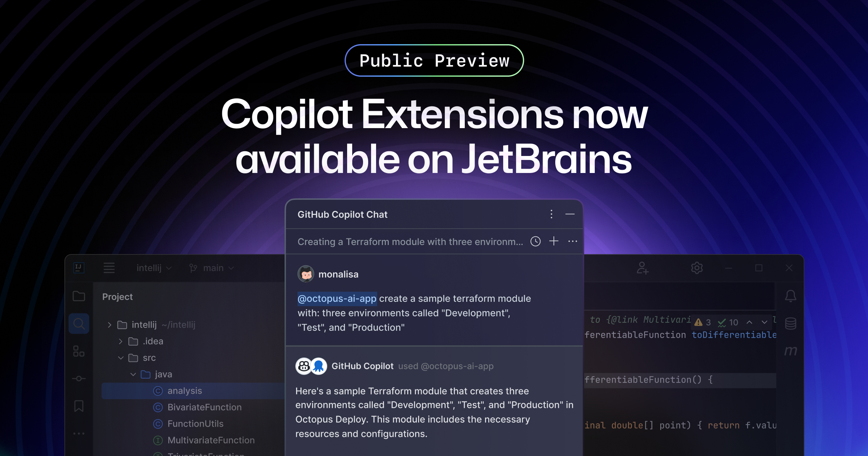Viewport: 868px width, 456px height.
Task: Expand the intellij root project folder
Action: coord(110,323)
